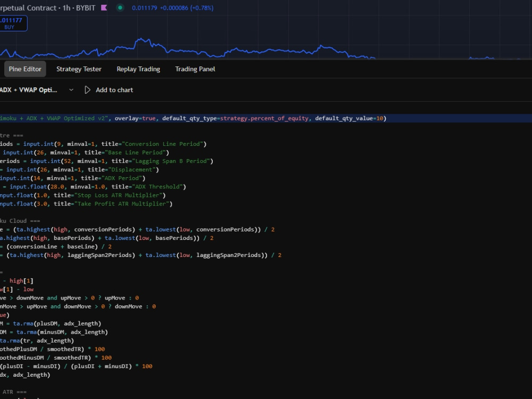The width and height of the screenshot is (532, 399).
Task: Expand the ADX + VWAP script name dropdown
Action: [71, 90]
